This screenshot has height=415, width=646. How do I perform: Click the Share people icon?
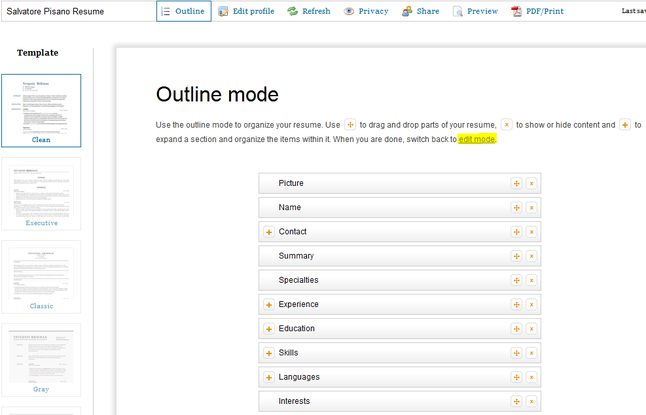tap(407, 12)
